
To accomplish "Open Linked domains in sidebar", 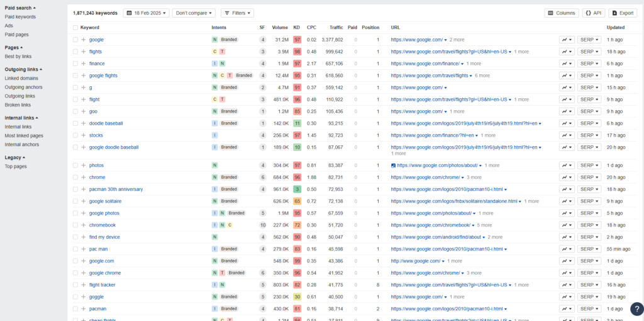I will pyautogui.click(x=21, y=78).
